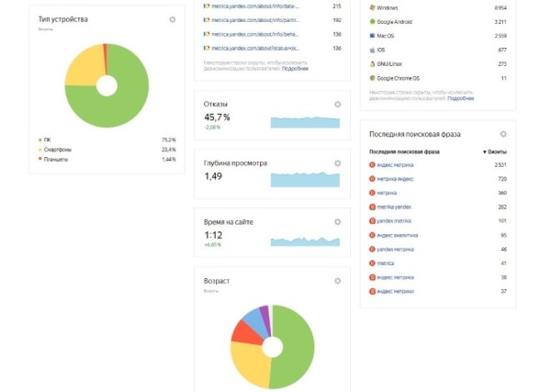The width and height of the screenshot is (551, 392).
Task: Click gear icon on Глубина просмотра widget
Action: (x=337, y=163)
